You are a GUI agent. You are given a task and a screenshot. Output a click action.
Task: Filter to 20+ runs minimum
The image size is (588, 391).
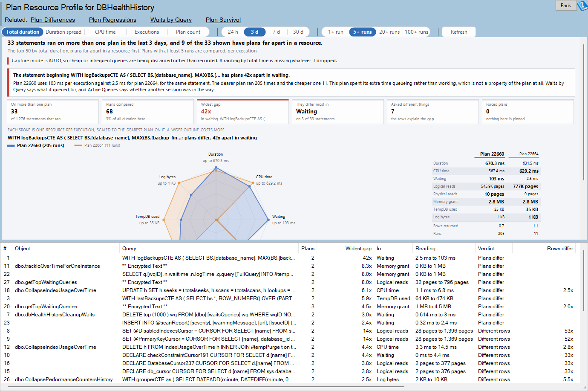389,32
